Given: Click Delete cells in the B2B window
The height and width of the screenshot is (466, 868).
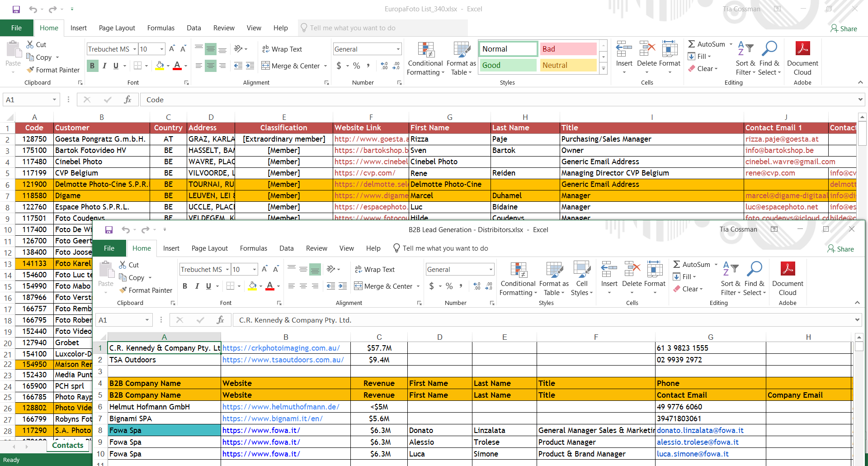Looking at the screenshot, I should 632,278.
